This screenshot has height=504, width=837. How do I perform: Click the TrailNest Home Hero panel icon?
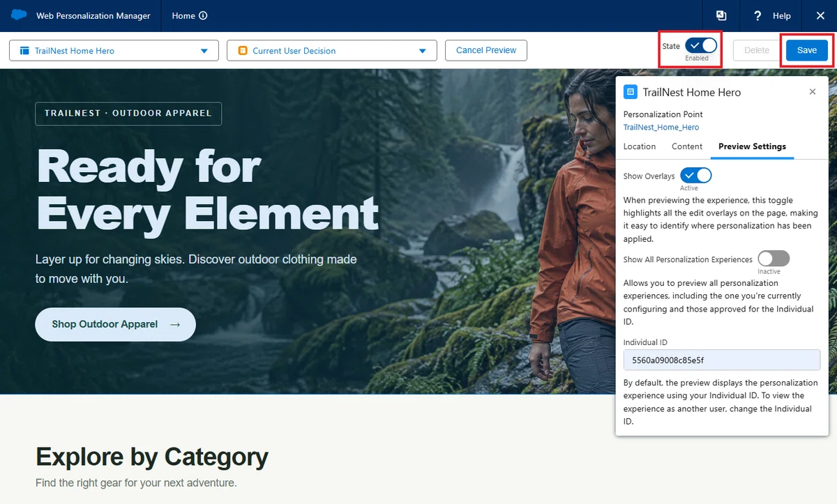[630, 92]
